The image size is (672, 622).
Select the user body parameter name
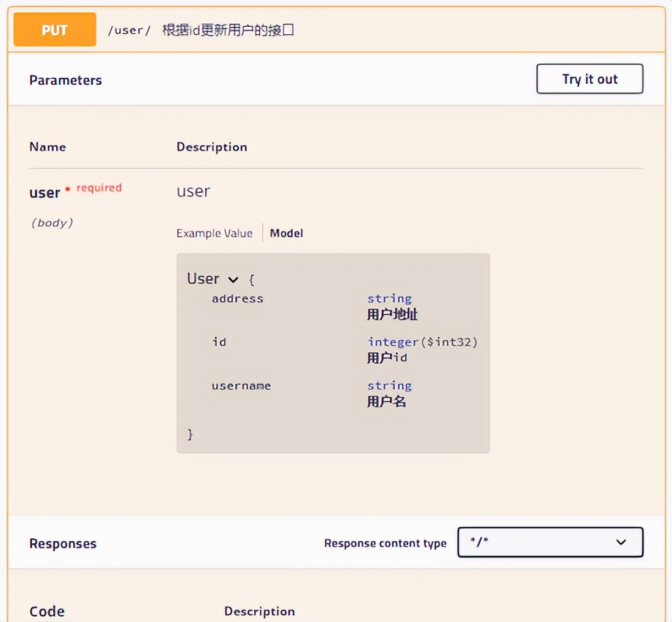[x=43, y=192]
